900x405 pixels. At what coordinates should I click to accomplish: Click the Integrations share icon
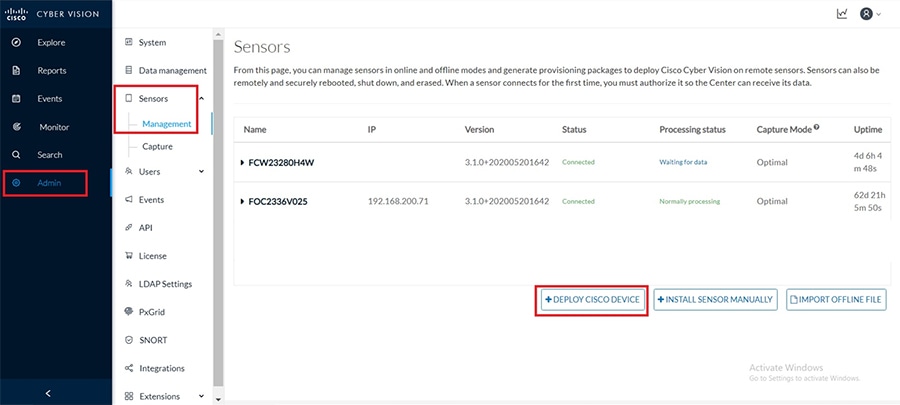point(129,368)
